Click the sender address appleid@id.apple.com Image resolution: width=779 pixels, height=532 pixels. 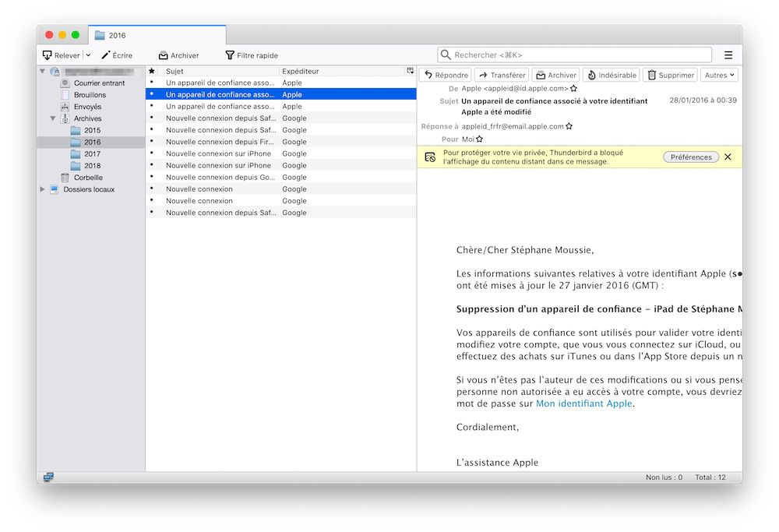[515, 89]
